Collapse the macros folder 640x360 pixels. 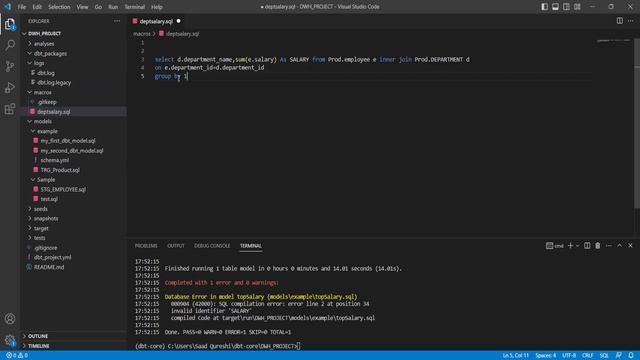tap(43, 92)
